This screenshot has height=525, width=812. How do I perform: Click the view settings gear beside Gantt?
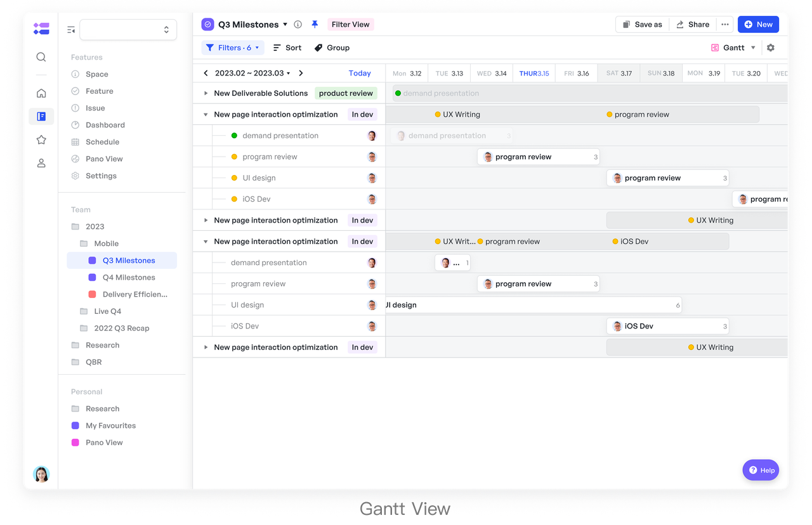click(x=770, y=48)
